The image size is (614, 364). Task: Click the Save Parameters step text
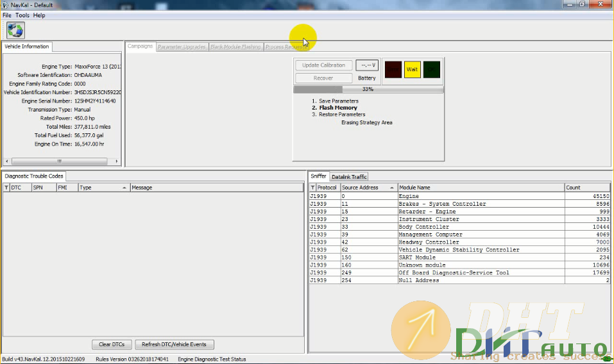click(338, 101)
